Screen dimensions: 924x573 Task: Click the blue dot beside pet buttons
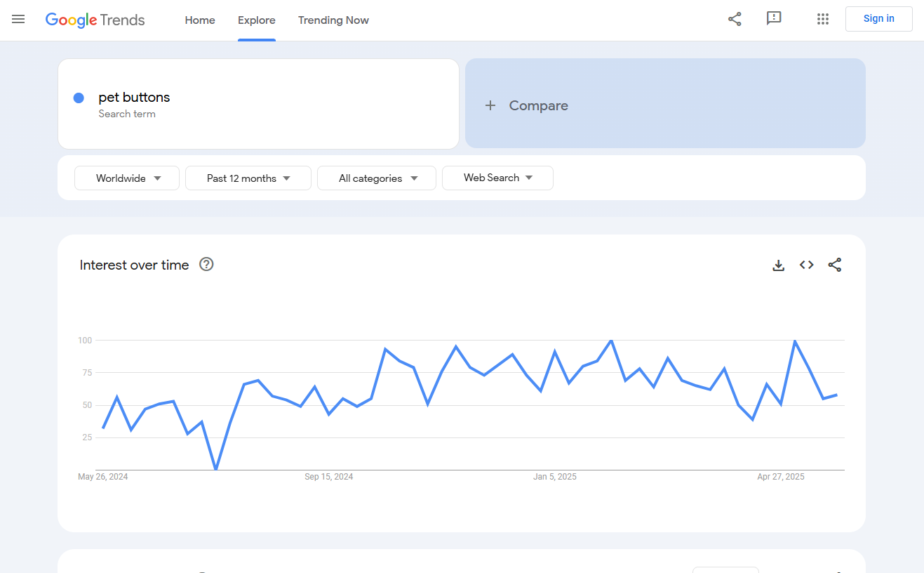pyautogui.click(x=79, y=98)
